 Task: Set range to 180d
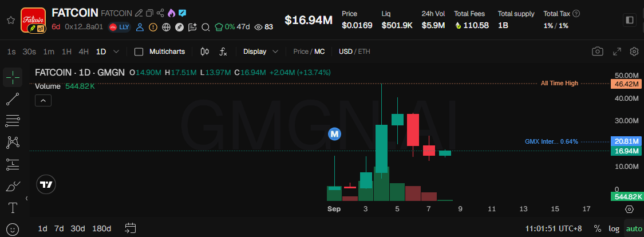pos(101,229)
